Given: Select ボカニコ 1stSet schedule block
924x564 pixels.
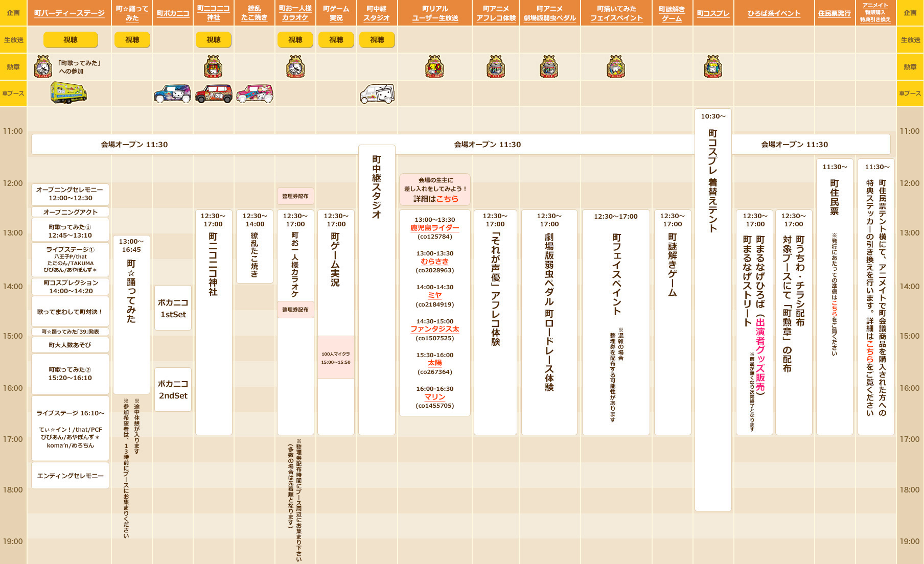Looking at the screenshot, I should (x=173, y=308).
